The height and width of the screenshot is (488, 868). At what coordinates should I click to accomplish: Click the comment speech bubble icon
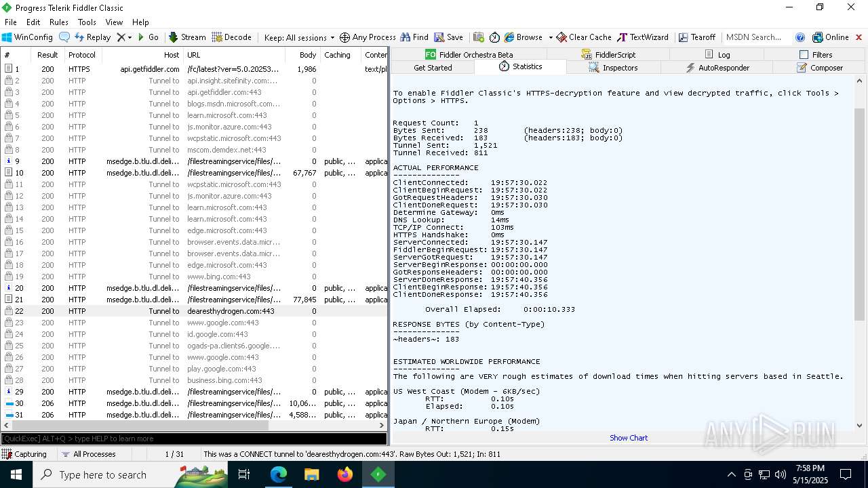coord(64,37)
